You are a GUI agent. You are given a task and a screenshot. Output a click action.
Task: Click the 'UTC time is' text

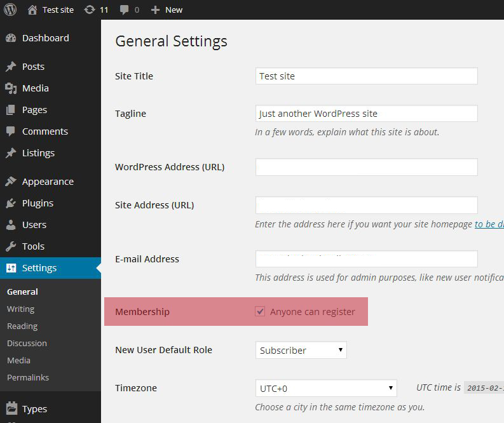[x=439, y=387]
